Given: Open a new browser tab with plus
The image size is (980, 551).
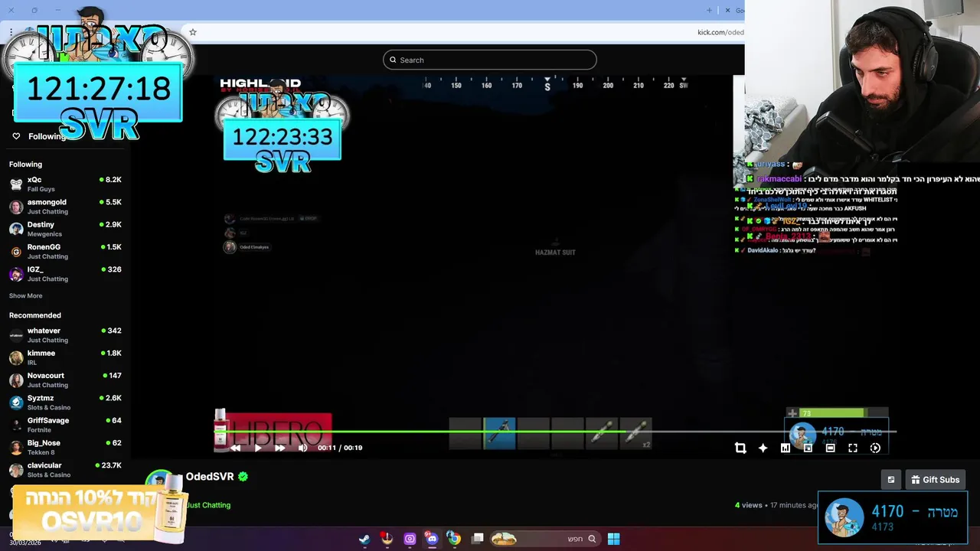Looking at the screenshot, I should pos(709,10).
